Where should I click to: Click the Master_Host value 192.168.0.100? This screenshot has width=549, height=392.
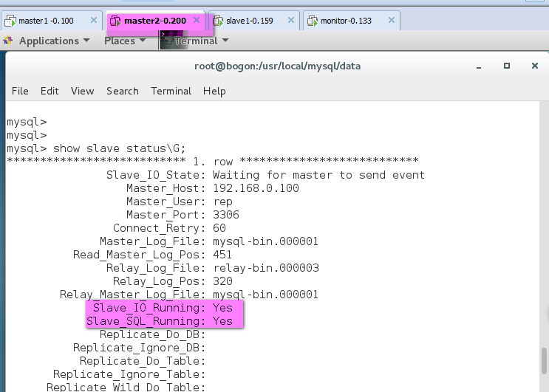coord(256,188)
